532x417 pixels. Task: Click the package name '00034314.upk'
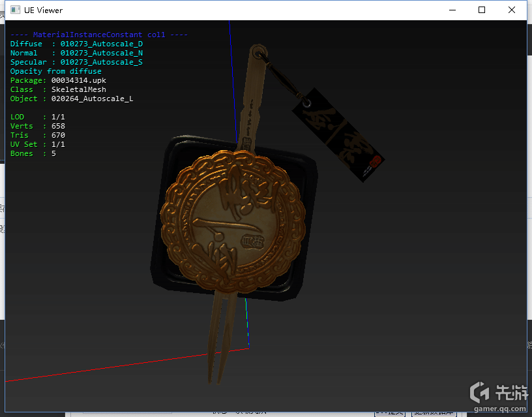(79, 80)
